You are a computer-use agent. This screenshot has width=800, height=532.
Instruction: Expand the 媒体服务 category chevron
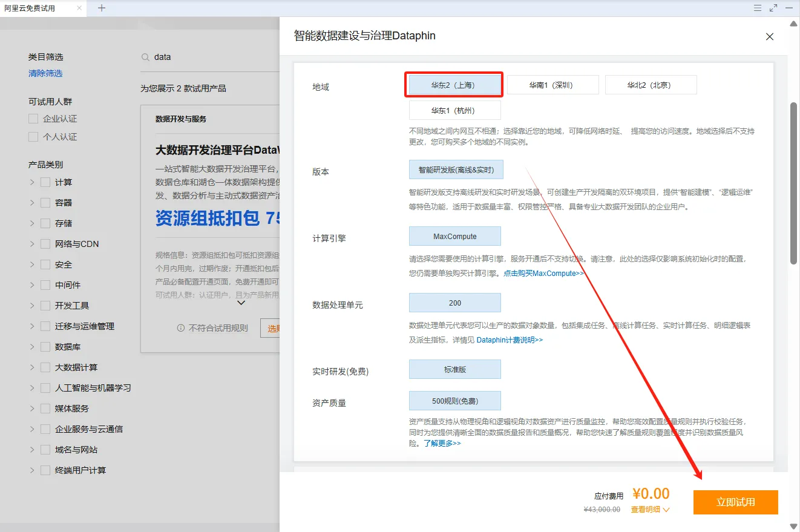[32, 409]
